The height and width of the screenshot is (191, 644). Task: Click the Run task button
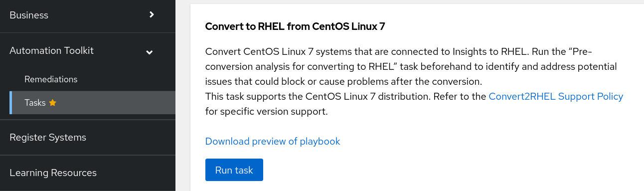coord(234,170)
